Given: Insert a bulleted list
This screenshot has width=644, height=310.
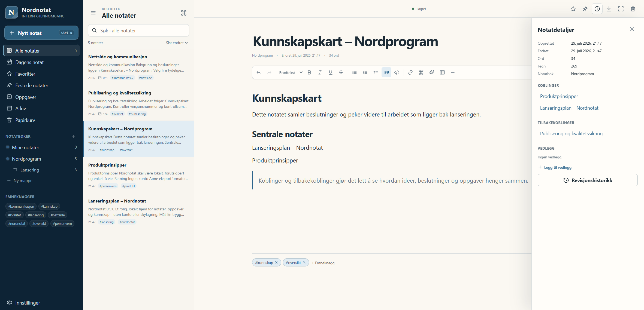Looking at the screenshot, I should (355, 72).
